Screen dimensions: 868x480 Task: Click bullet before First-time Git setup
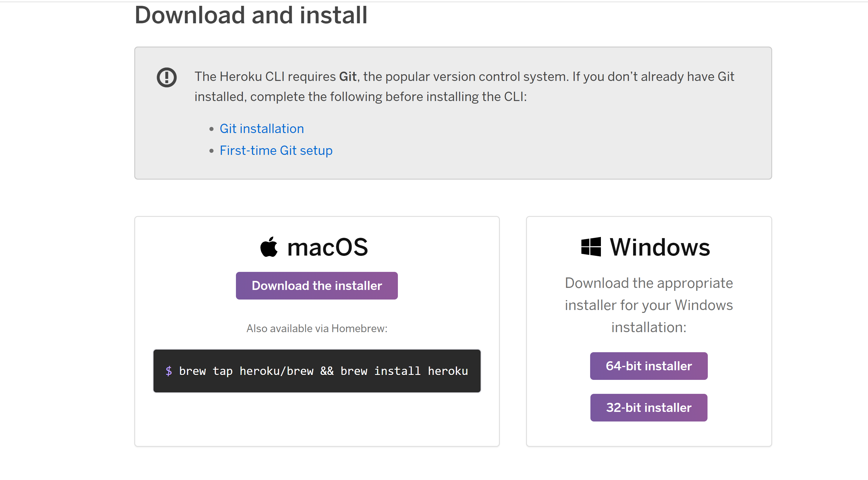[211, 151]
